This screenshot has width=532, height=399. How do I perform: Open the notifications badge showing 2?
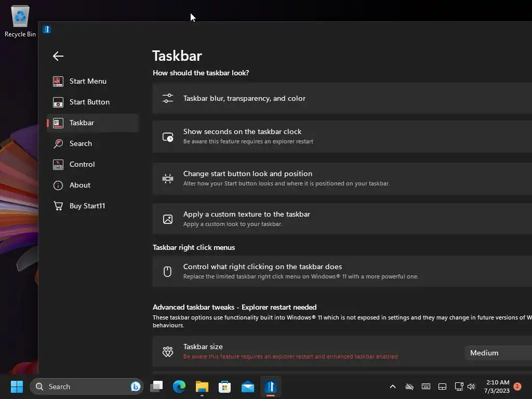point(517,387)
